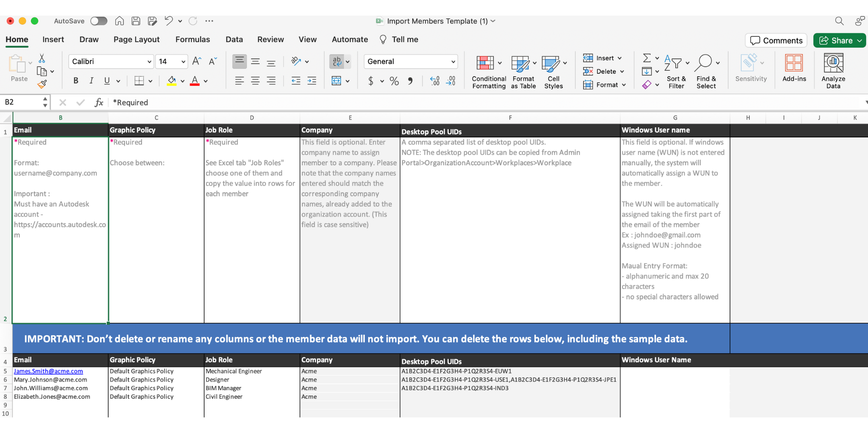Open the James.Smith@acme.com email link

tap(48, 371)
